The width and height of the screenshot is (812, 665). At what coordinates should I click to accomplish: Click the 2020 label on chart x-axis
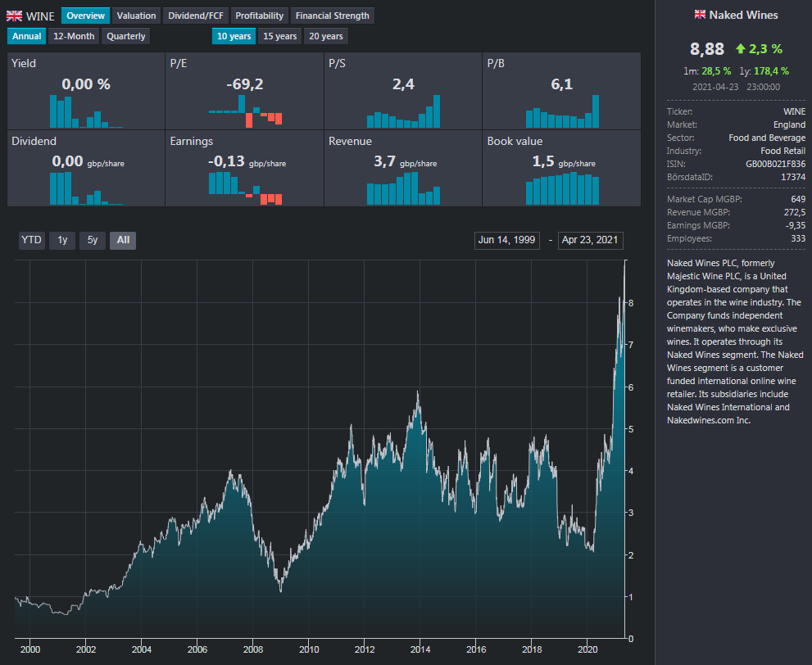[587, 649]
